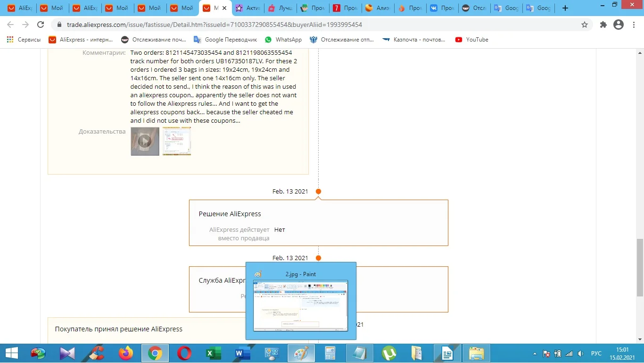Viewport: 644px width, 363px height.
Task: Switch to the purple star "Актив" tab
Action: (248, 8)
